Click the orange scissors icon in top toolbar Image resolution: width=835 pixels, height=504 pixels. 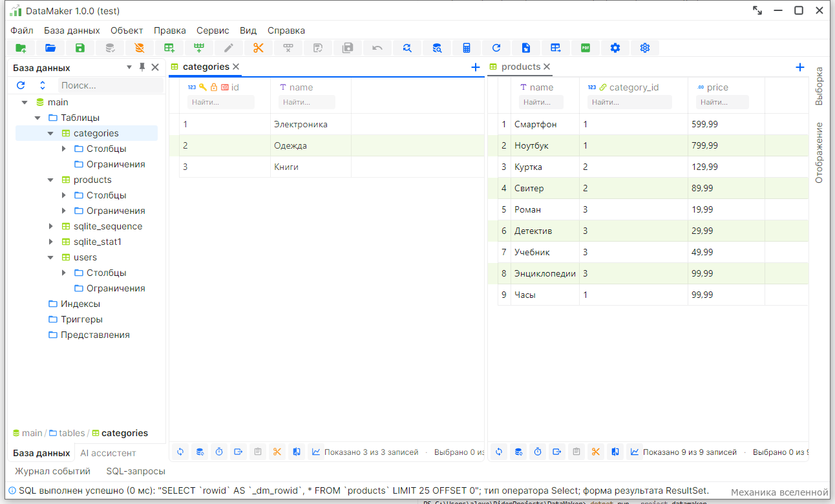point(259,48)
